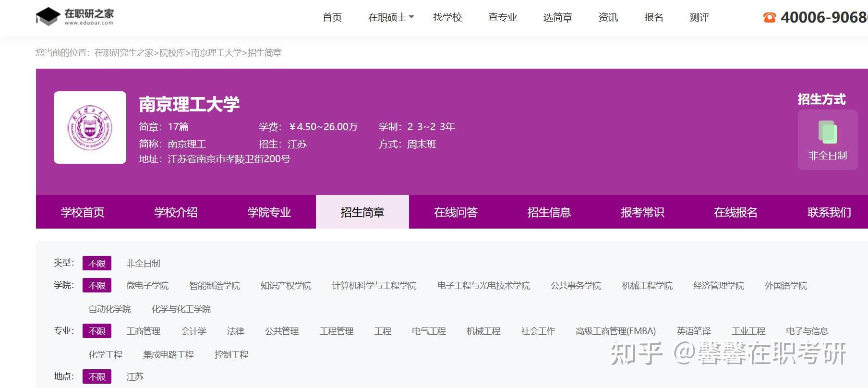The width and height of the screenshot is (868, 388).
Task: Filter college by 经济管理学院
Action: tap(719, 285)
